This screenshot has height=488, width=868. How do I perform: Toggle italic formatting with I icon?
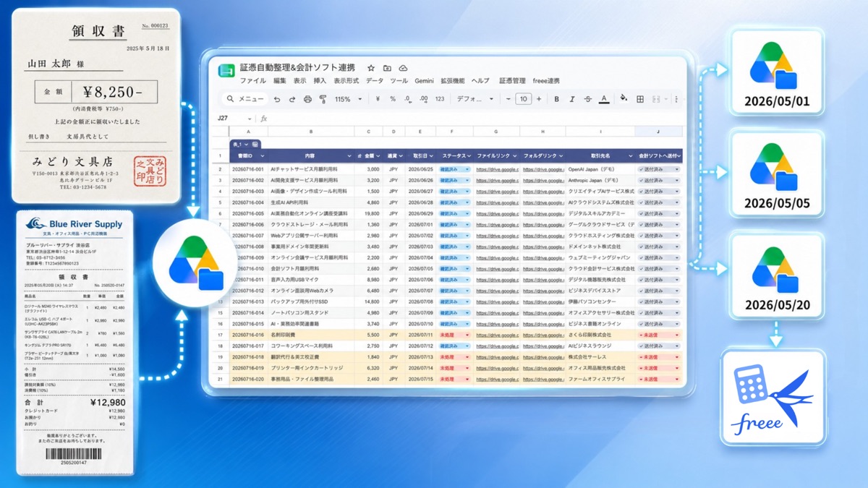click(x=572, y=99)
